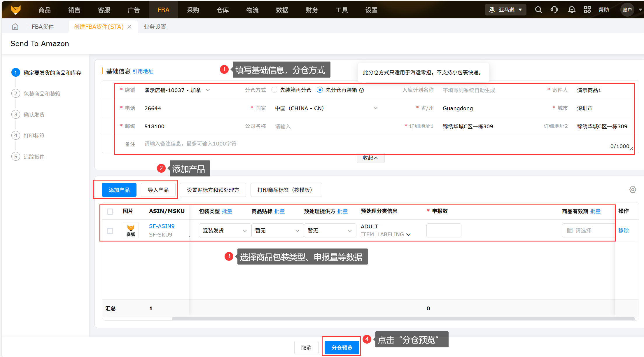This screenshot has height=357, width=644.
Task: Check the select-all checkbox in table header
Action: (x=110, y=211)
